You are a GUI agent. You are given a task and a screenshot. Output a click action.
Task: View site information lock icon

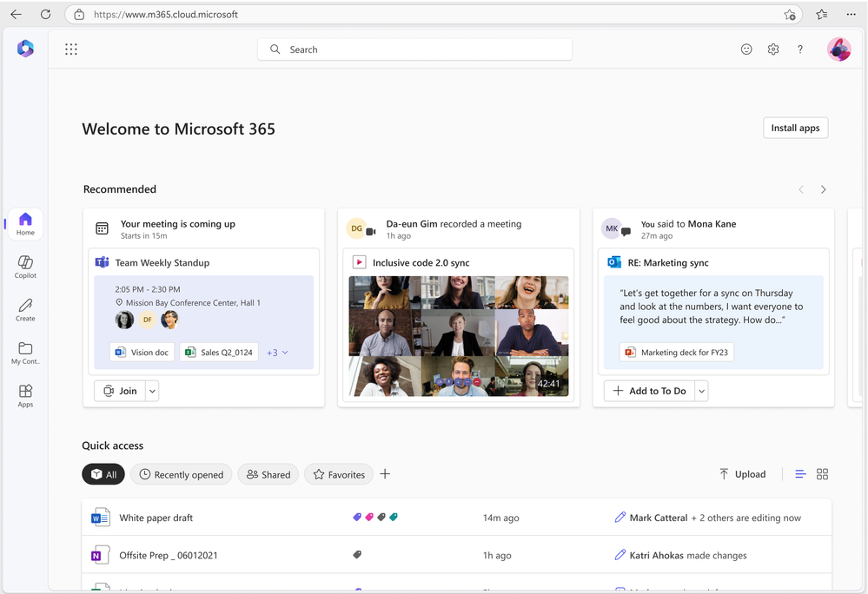coord(79,15)
